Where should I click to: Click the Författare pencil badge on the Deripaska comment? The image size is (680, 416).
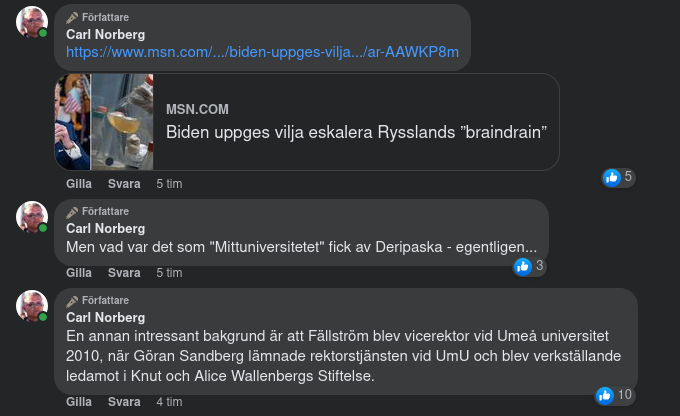coord(72,212)
